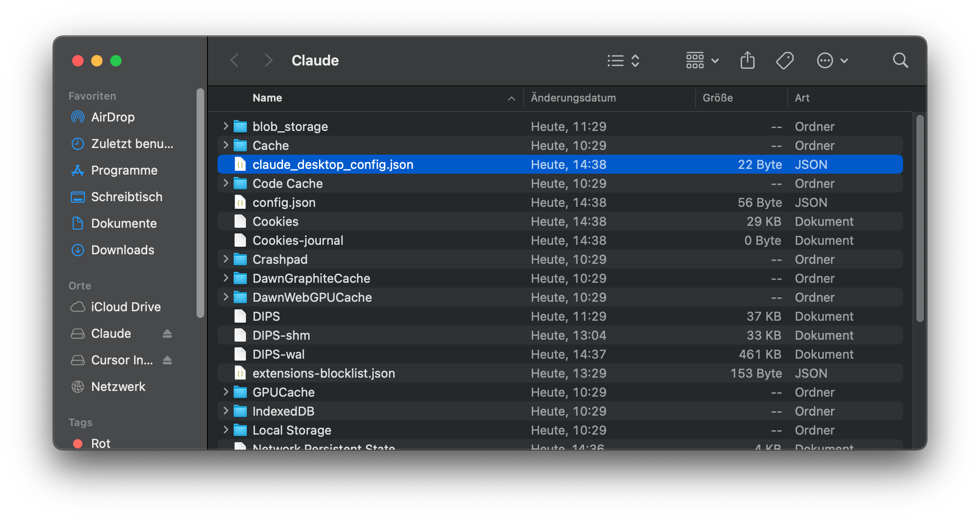980x520 pixels.
Task: Click the sort ascending arrow in Name header
Action: [511, 99]
